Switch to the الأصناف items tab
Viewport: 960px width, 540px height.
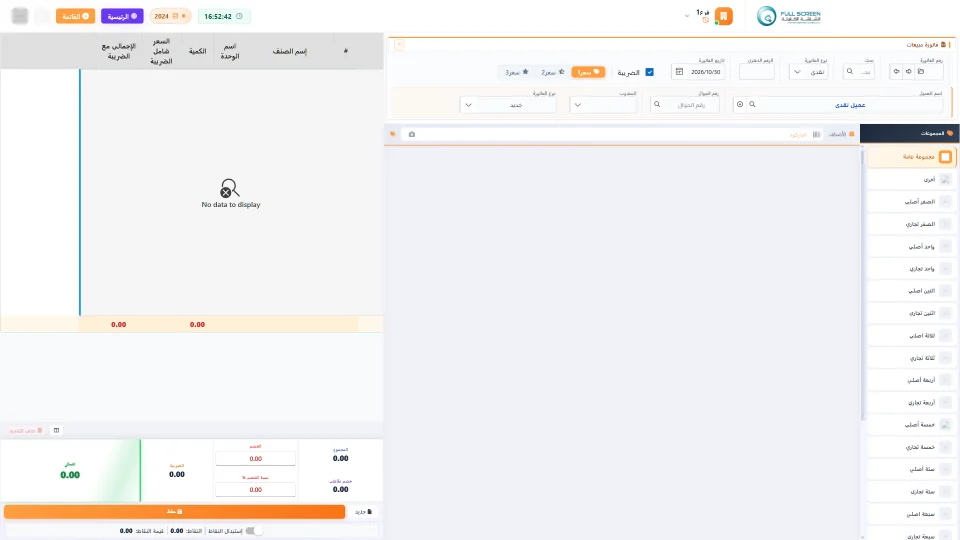(841, 134)
